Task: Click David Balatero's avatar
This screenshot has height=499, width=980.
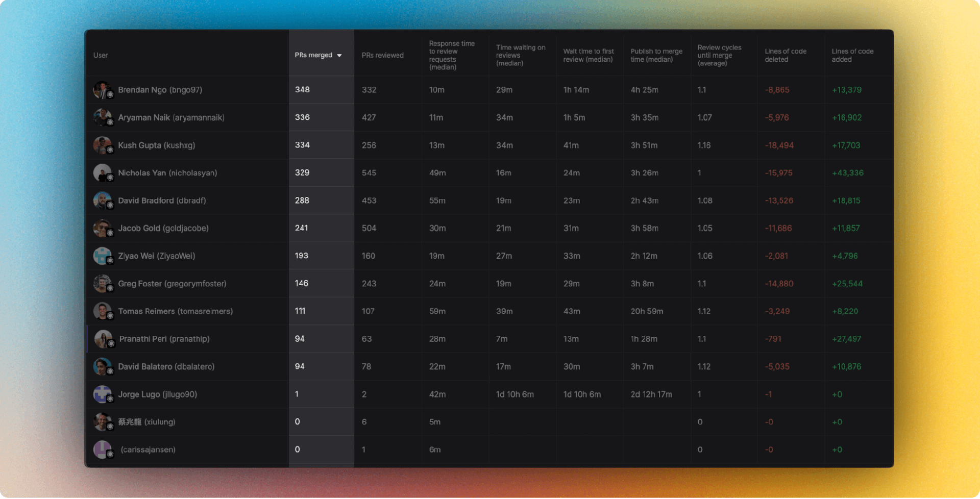Action: 103,366
